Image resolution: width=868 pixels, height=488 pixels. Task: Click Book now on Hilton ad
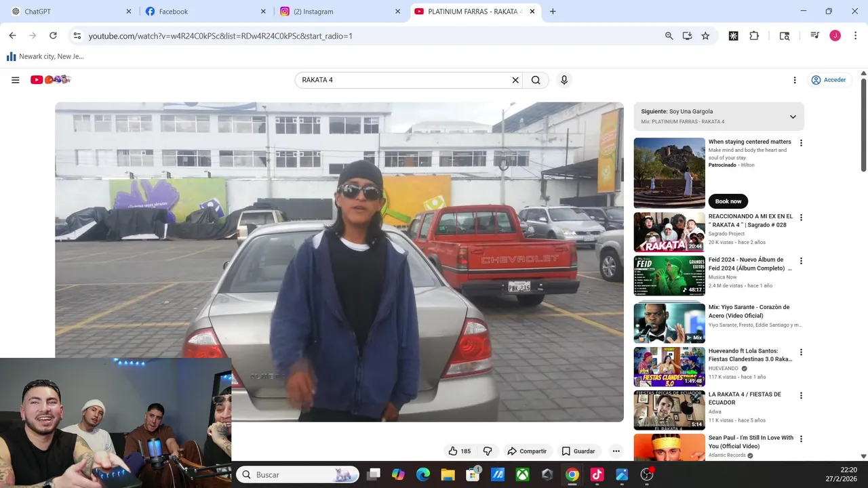[728, 201]
